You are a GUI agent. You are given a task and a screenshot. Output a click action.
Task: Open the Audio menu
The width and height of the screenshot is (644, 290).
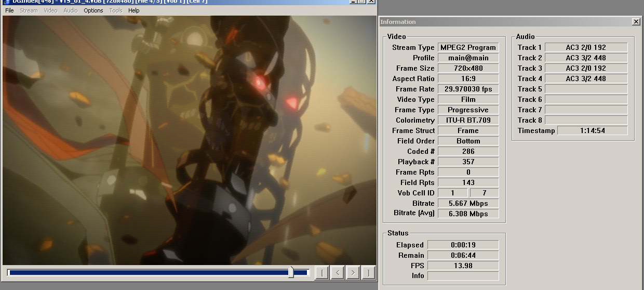70,10
